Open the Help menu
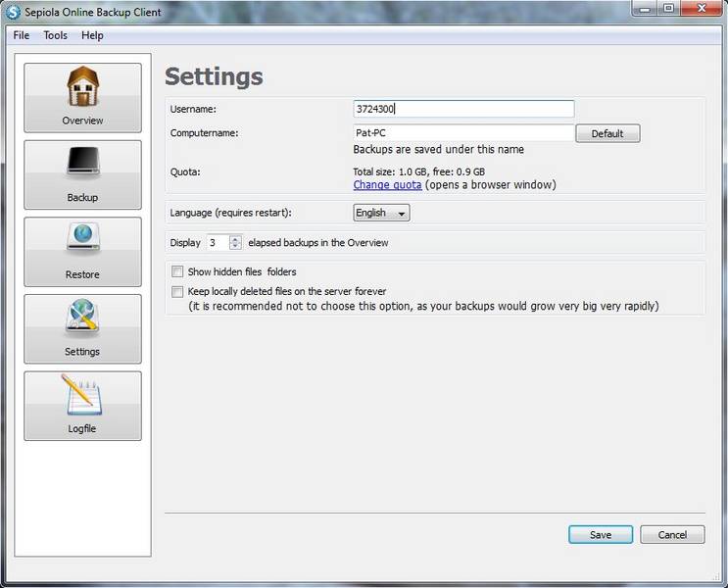The width and height of the screenshot is (728, 588). tap(92, 35)
